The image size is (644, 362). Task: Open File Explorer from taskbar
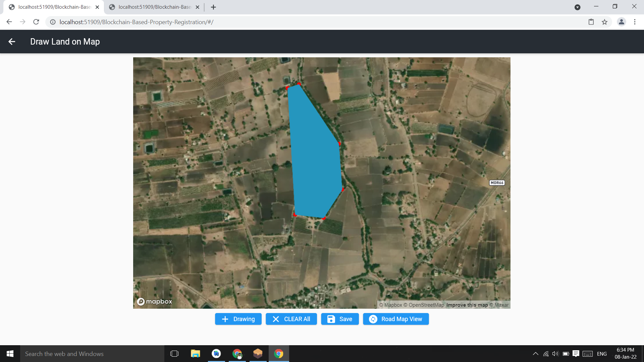coord(195,354)
